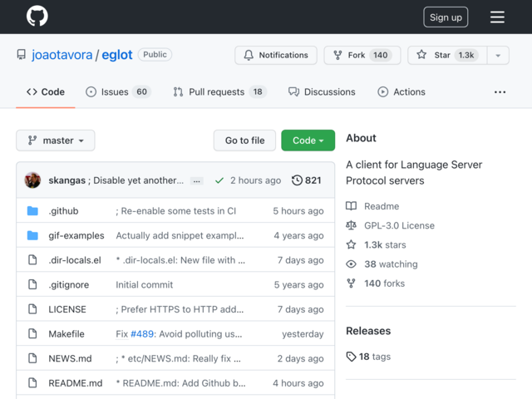Click the README.md file icon

32,383
